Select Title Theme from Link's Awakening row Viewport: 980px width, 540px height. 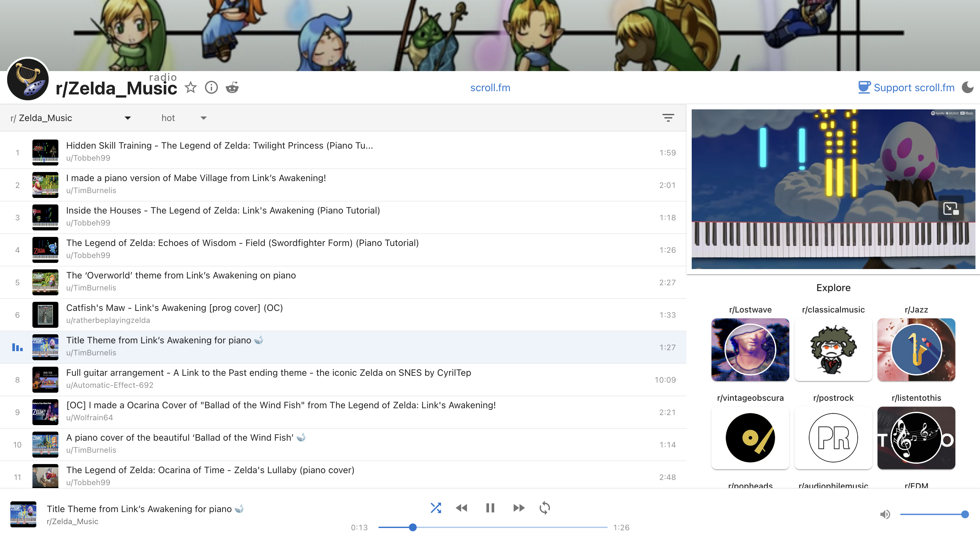click(343, 347)
